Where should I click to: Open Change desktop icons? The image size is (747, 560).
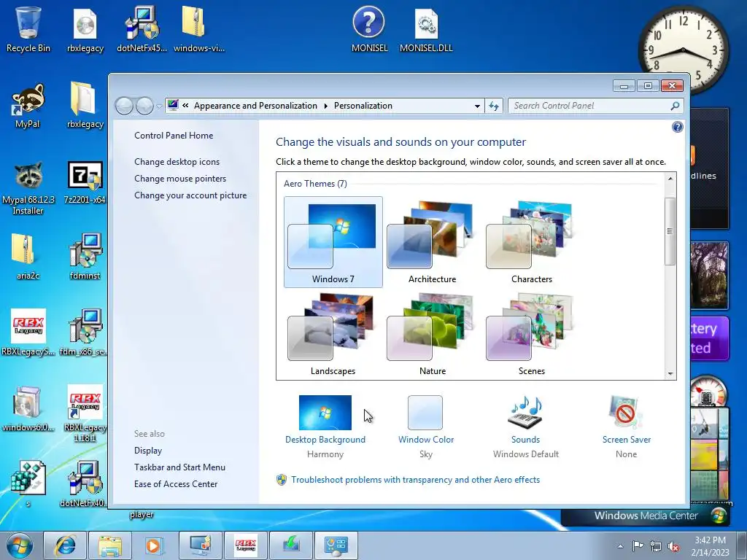point(177,162)
